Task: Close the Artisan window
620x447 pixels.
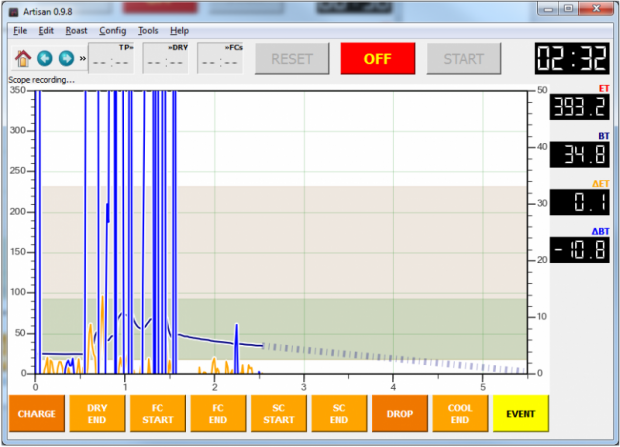Action: pyautogui.click(x=597, y=9)
